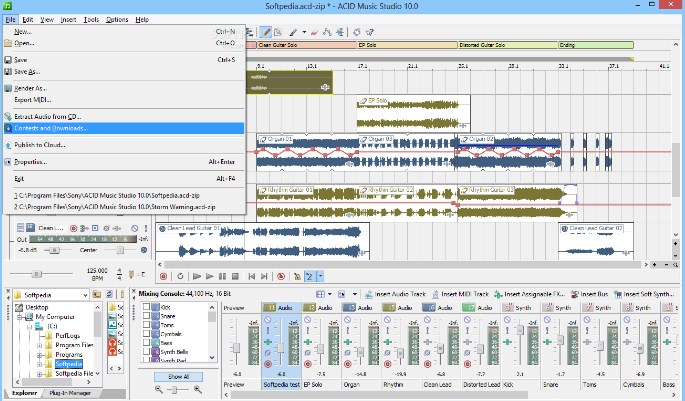Collapse the My Computer tree node
The height and width of the screenshot is (401, 685).
[20, 317]
